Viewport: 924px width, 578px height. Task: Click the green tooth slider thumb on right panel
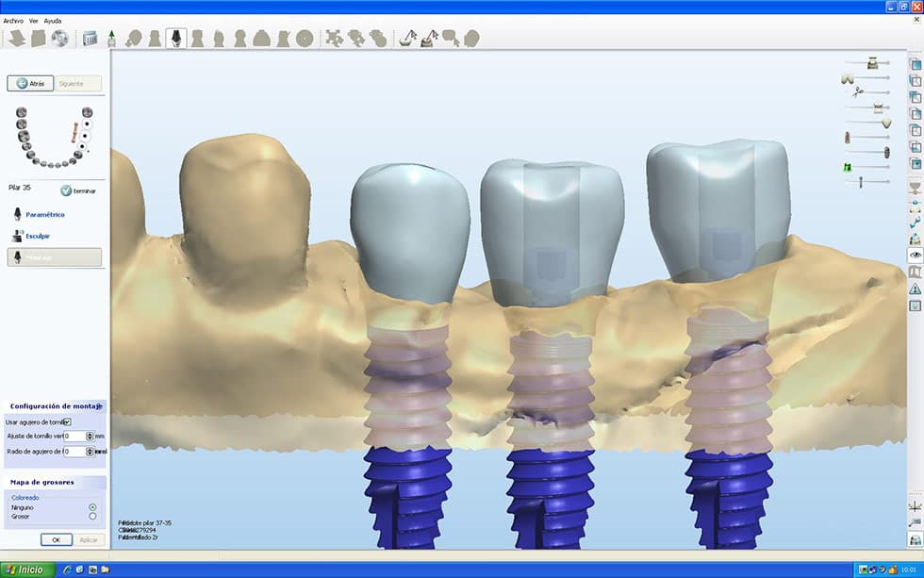(848, 166)
